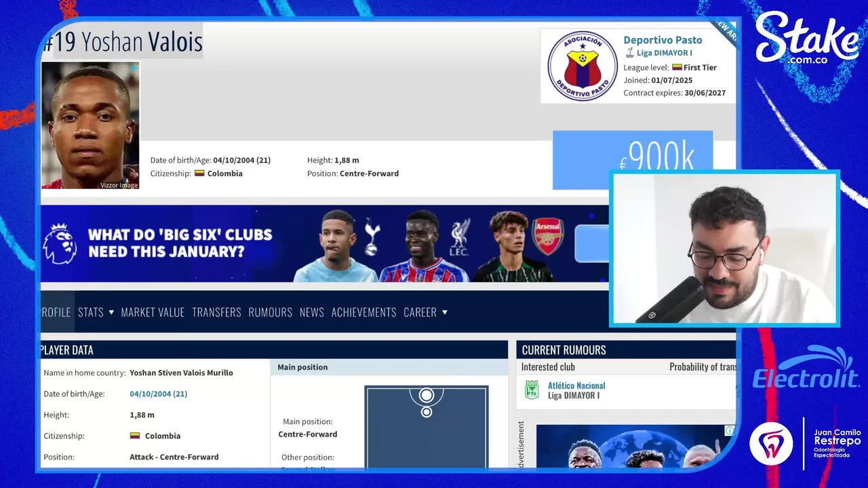Select the header Height value 1,88 m
Screen dimensions: 868x488
(347, 161)
